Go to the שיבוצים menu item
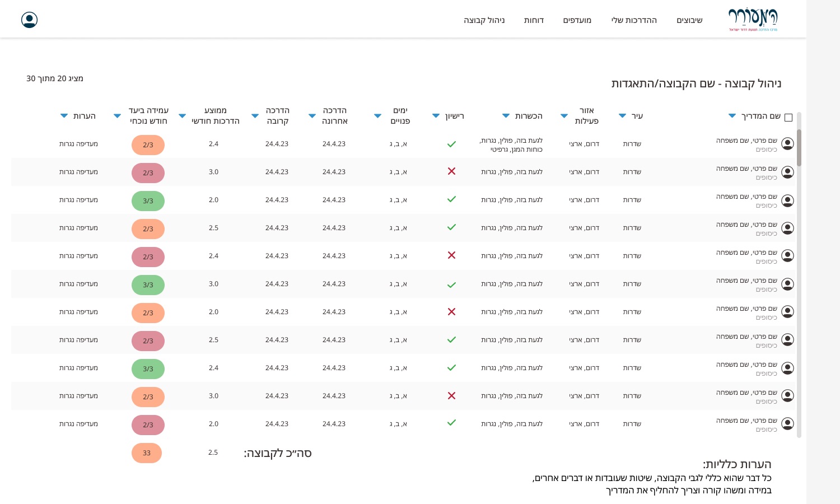 689,20
